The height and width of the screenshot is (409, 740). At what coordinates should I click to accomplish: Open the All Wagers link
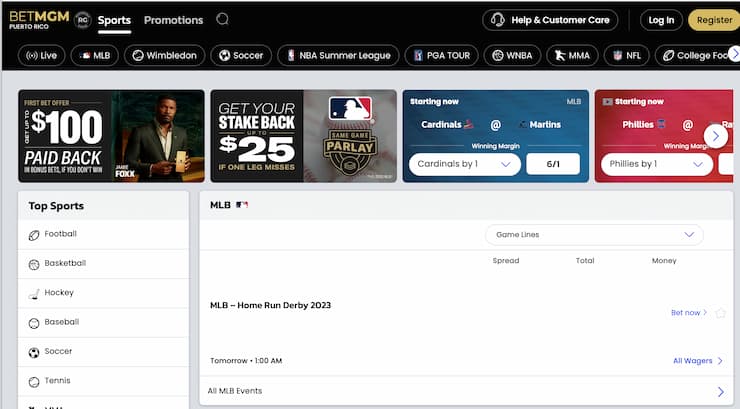coord(698,361)
